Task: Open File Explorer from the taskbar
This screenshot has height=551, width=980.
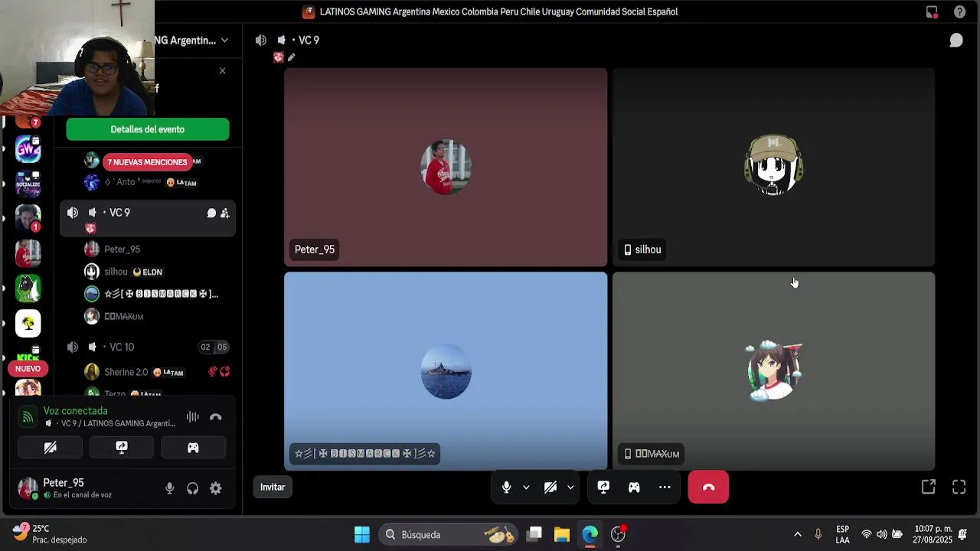Action: click(562, 534)
